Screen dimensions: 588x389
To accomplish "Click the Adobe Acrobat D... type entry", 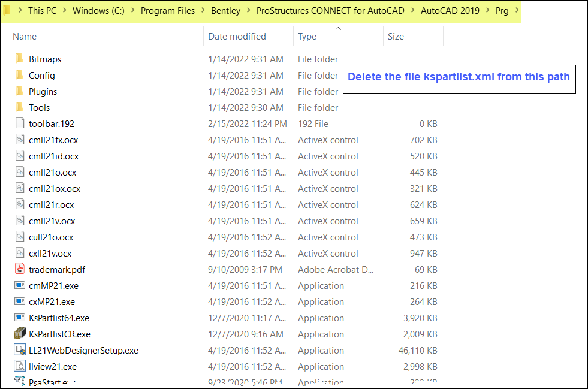I will [x=336, y=269].
